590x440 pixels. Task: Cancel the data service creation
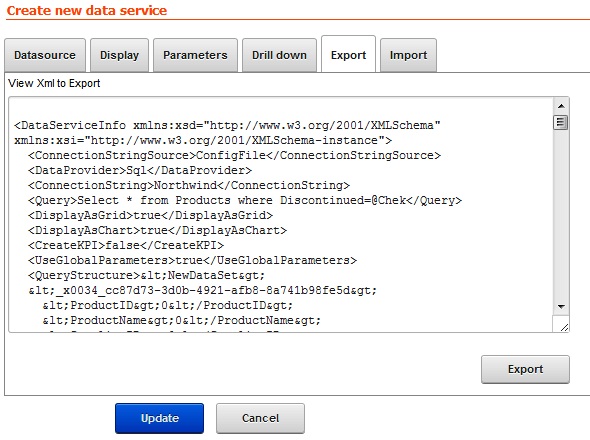pos(260,418)
